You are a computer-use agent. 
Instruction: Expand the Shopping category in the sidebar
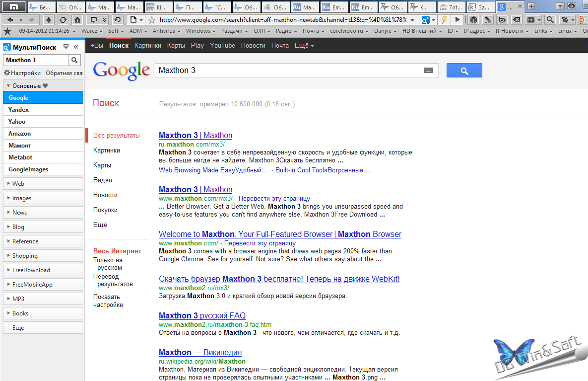tap(25, 256)
